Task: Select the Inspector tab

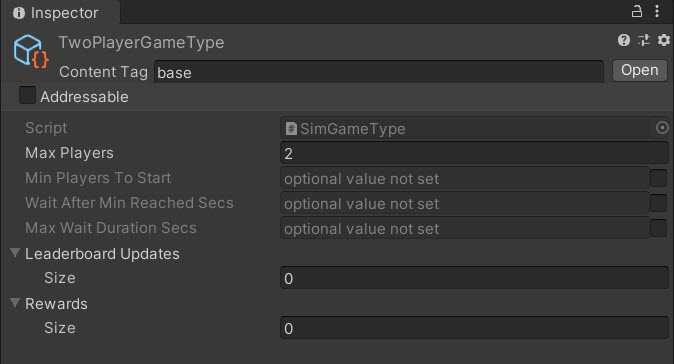Action: click(60, 12)
